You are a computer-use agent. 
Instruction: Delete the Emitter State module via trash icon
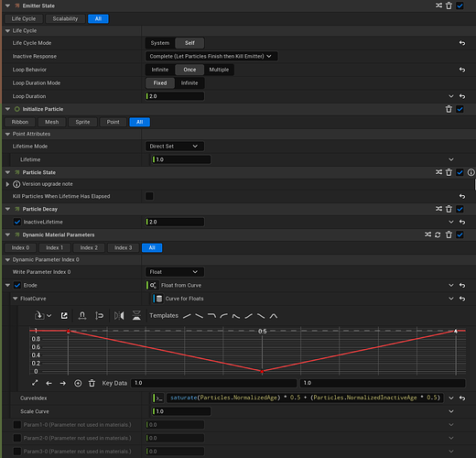coord(449,5)
